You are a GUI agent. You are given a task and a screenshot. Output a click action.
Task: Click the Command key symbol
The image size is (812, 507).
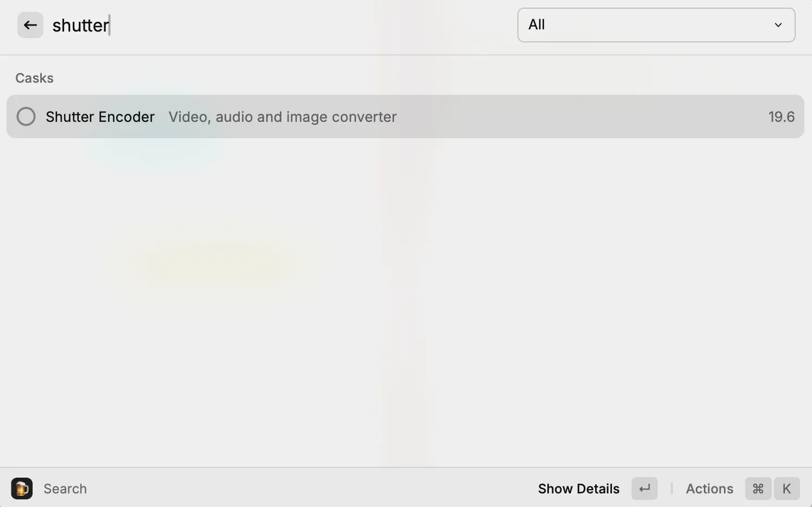click(758, 489)
